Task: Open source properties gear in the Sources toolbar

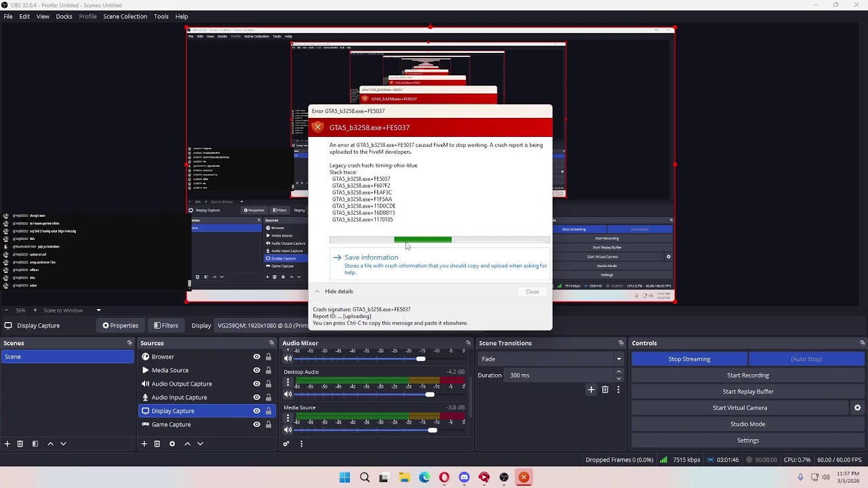Action: pos(172,444)
